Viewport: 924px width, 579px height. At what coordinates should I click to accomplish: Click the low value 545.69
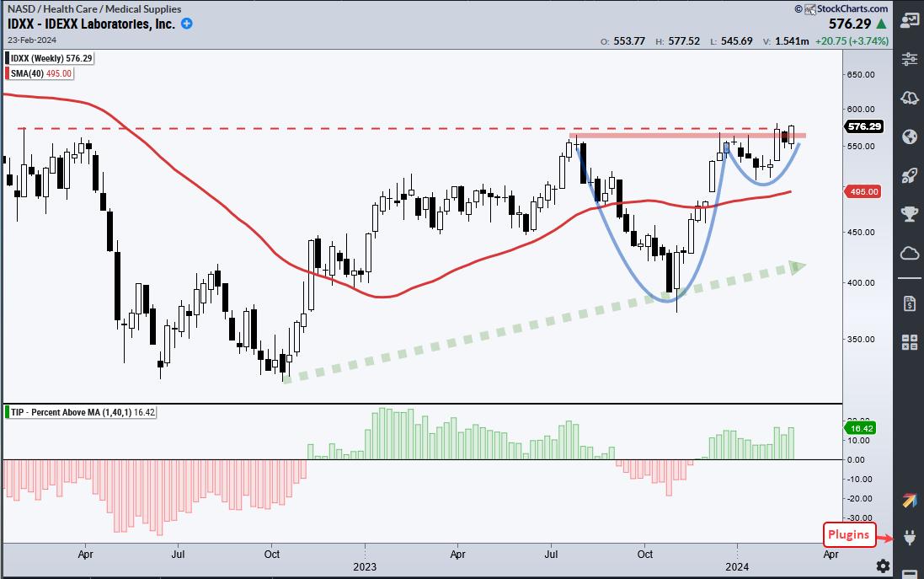click(x=737, y=41)
